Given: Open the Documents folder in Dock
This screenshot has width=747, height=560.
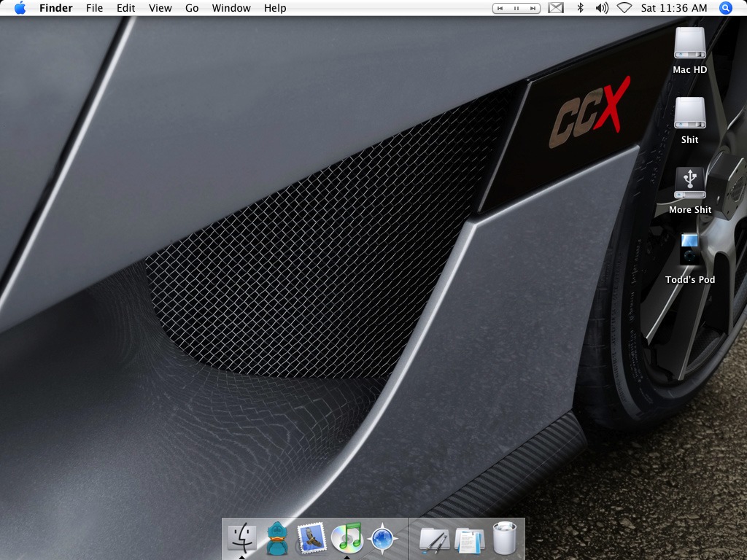Looking at the screenshot, I should pyautogui.click(x=469, y=540).
